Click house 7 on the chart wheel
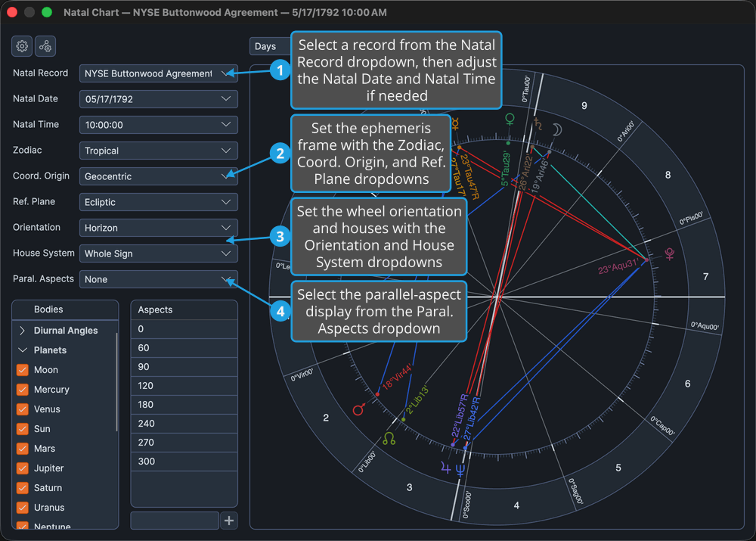 [705, 276]
